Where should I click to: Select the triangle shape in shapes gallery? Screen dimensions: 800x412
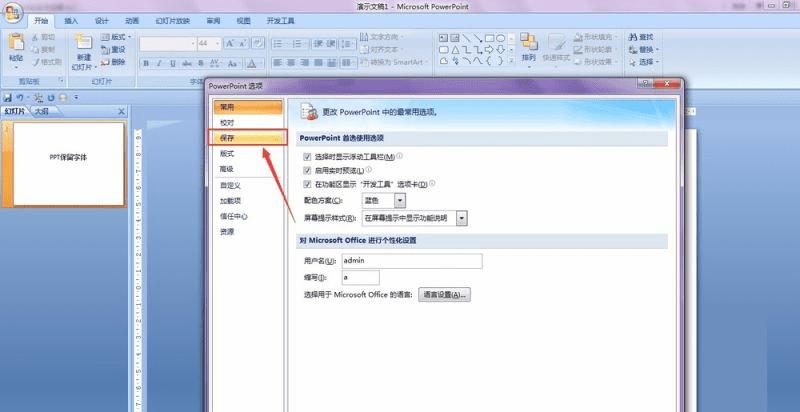tap(455, 49)
